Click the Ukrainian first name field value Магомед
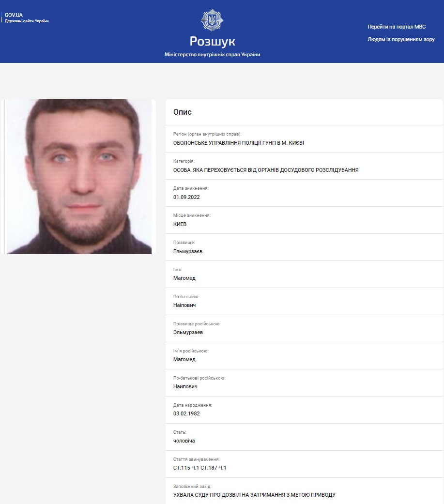This screenshot has width=444, height=504. tap(184, 278)
